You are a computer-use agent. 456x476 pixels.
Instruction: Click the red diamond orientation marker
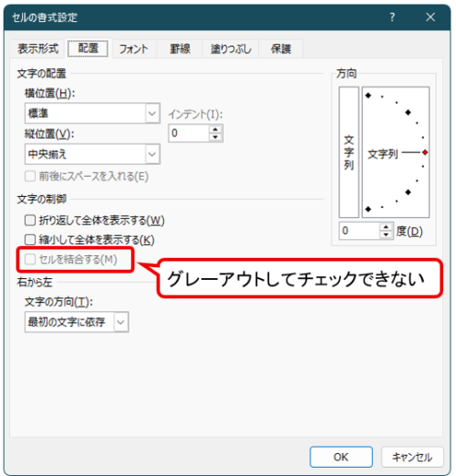pos(425,152)
